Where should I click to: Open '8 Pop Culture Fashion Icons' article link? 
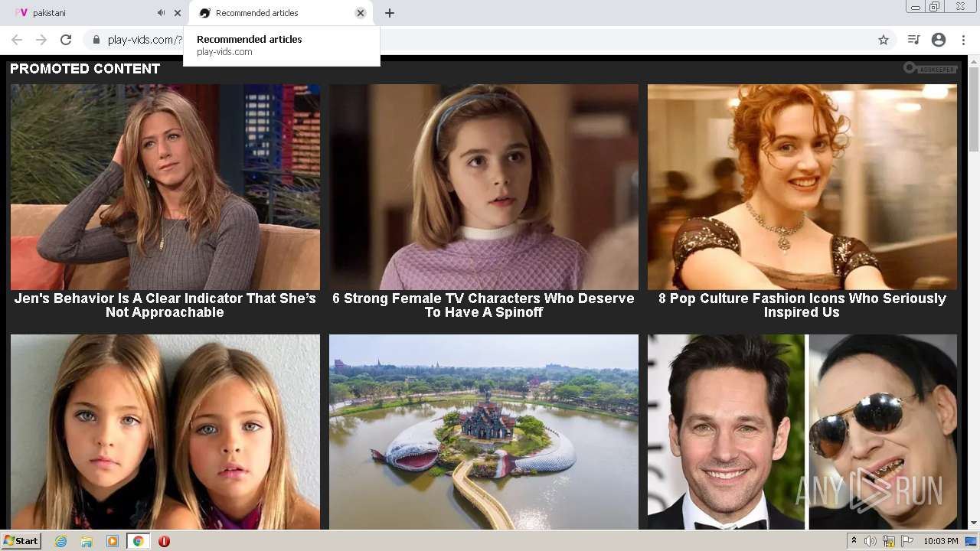[x=802, y=305]
